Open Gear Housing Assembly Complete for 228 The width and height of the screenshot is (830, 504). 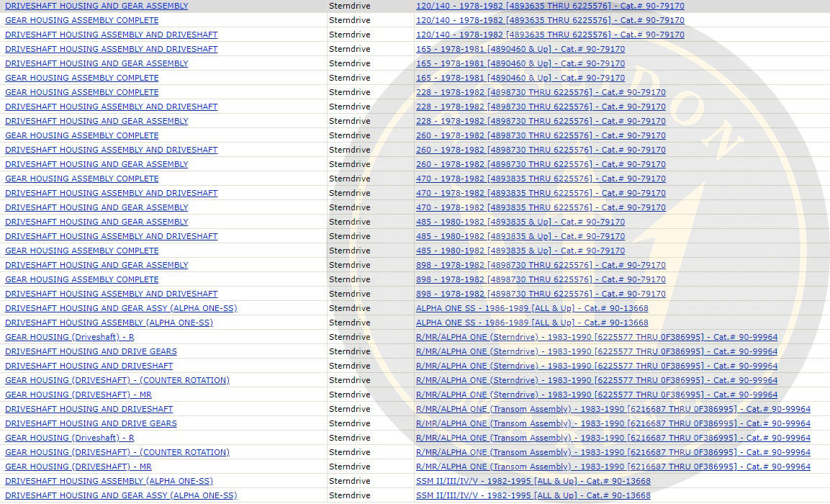(81, 92)
